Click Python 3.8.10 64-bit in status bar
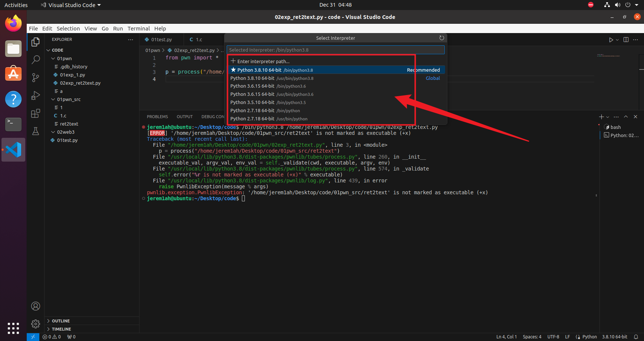This screenshot has height=341, width=644. [x=615, y=337]
